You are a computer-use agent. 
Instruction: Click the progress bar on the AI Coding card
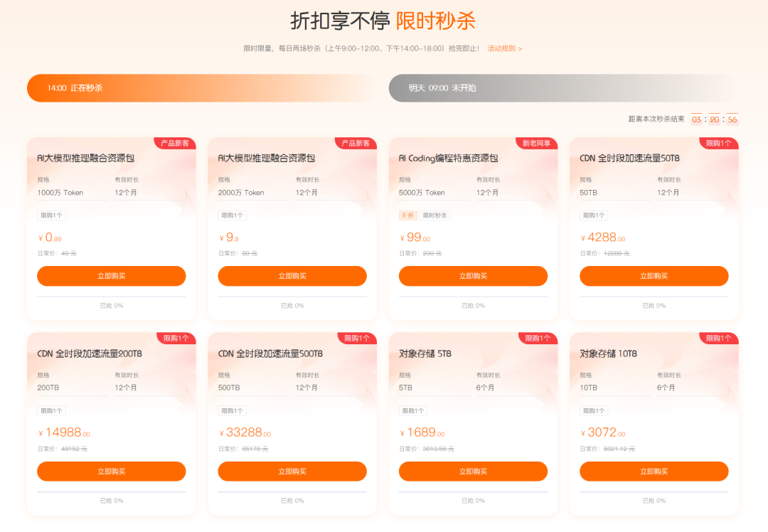[473, 297]
